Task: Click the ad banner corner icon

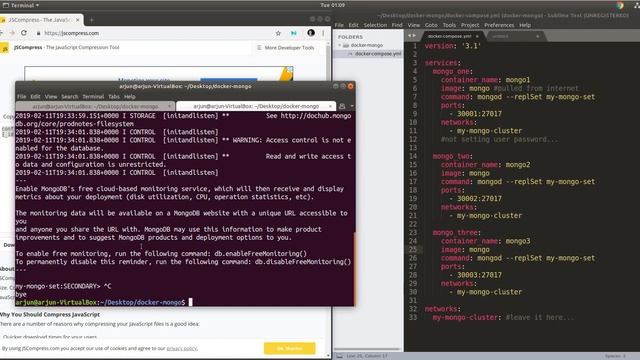Action: coord(290,70)
